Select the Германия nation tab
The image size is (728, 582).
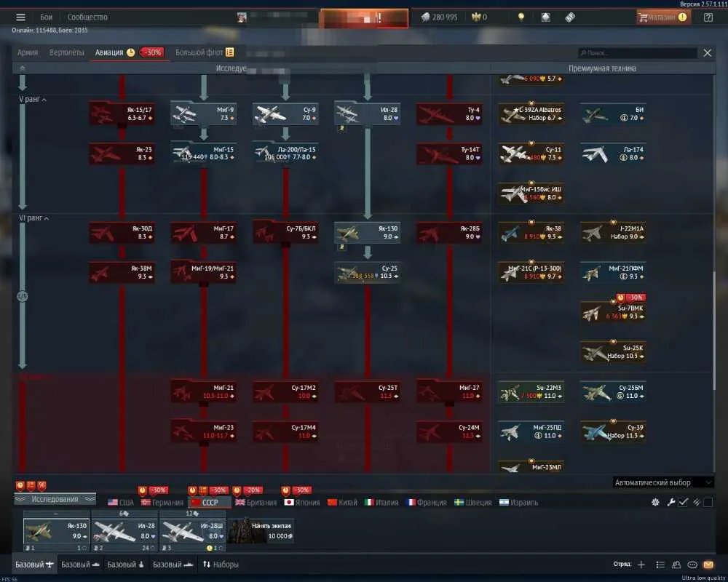click(x=162, y=502)
